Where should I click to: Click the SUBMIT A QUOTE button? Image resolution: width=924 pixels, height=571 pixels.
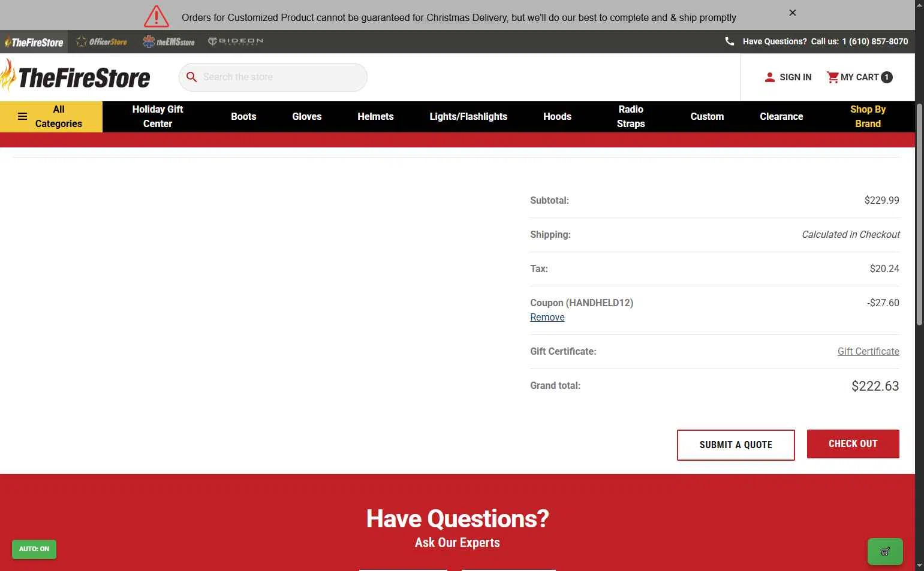tap(736, 445)
